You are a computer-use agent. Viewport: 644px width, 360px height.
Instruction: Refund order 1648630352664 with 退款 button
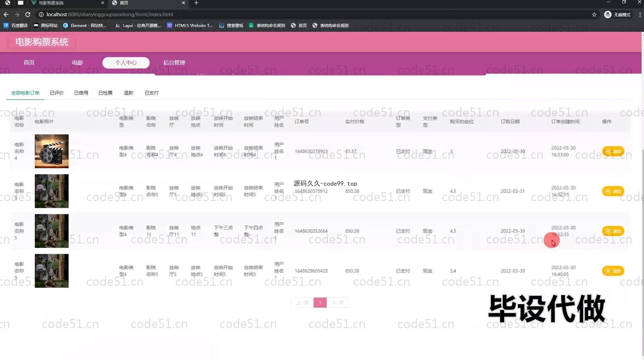click(613, 231)
